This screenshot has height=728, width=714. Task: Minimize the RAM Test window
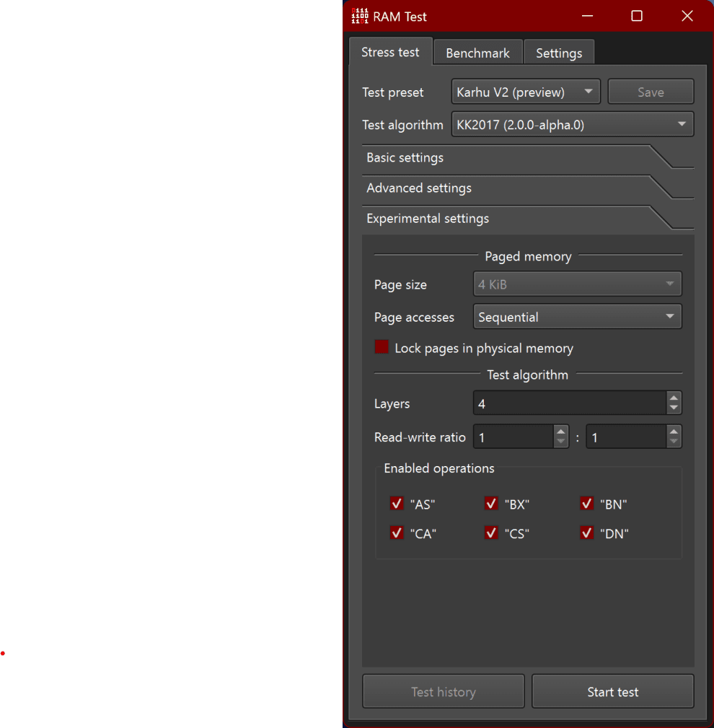587,17
